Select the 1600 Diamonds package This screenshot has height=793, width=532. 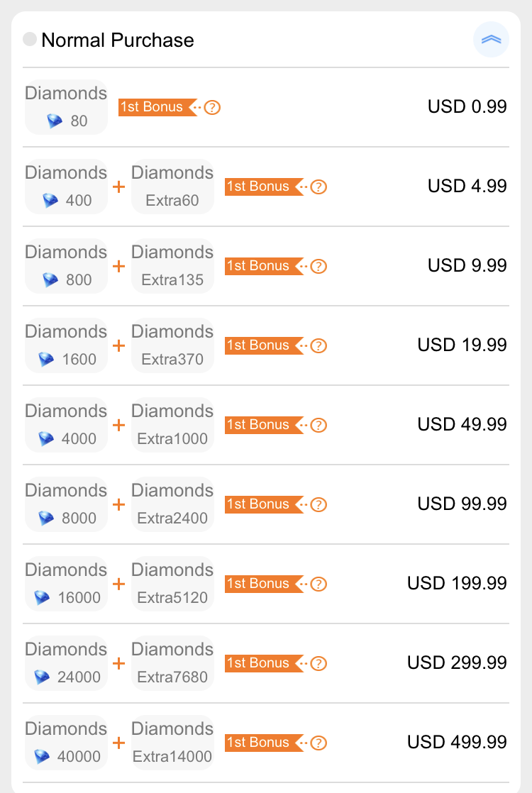(66, 345)
